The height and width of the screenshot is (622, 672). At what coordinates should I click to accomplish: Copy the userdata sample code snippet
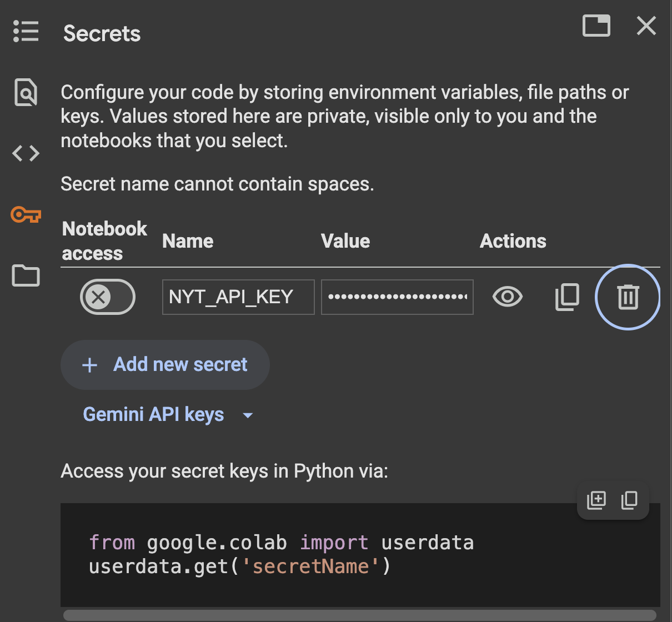click(629, 500)
